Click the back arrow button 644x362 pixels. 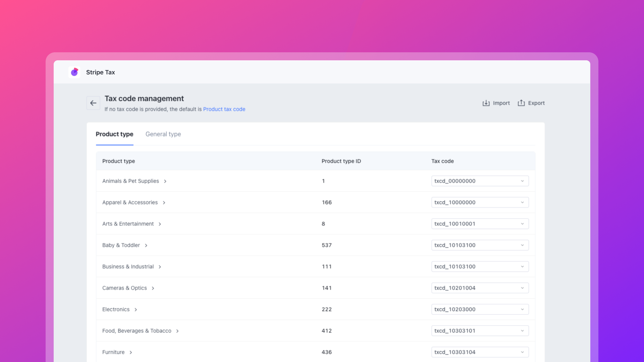(93, 103)
